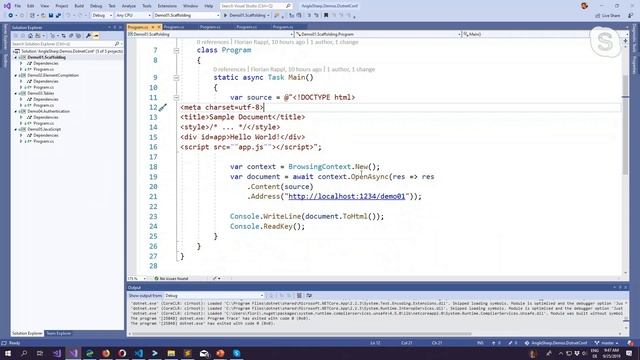
Task: Click the taskbar clock showing 9:47 AM
Action: pyautogui.click(x=611, y=353)
